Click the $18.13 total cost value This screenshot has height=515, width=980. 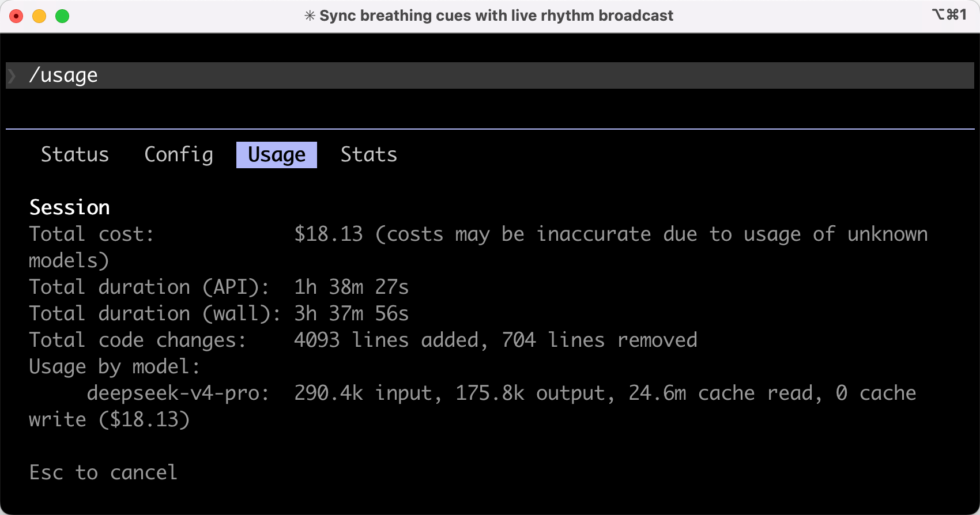tap(329, 234)
